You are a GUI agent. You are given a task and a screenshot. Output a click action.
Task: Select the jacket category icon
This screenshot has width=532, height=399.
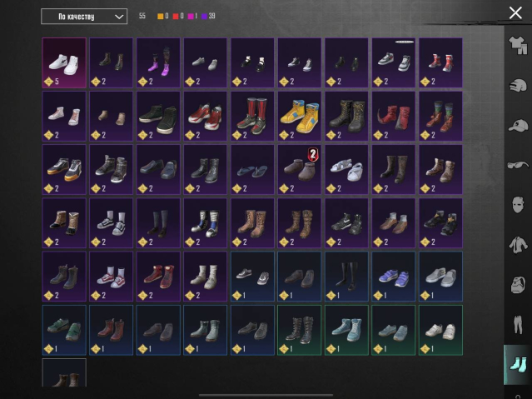pos(518,245)
